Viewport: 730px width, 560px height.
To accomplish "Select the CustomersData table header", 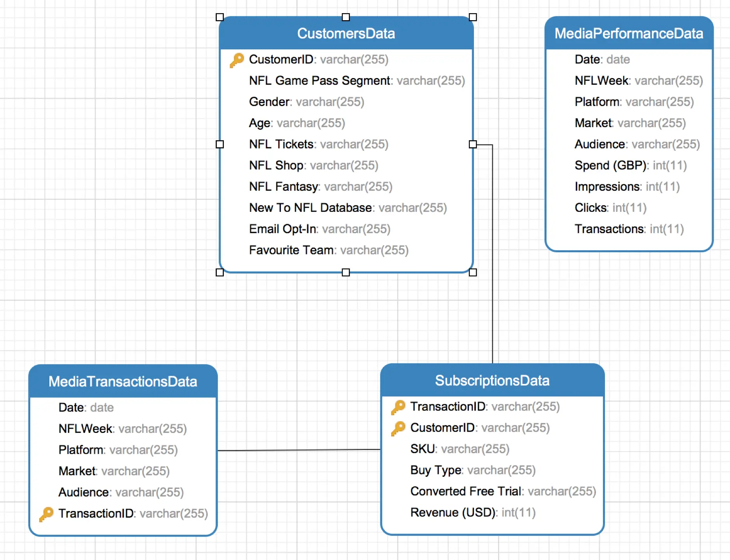I will [346, 33].
